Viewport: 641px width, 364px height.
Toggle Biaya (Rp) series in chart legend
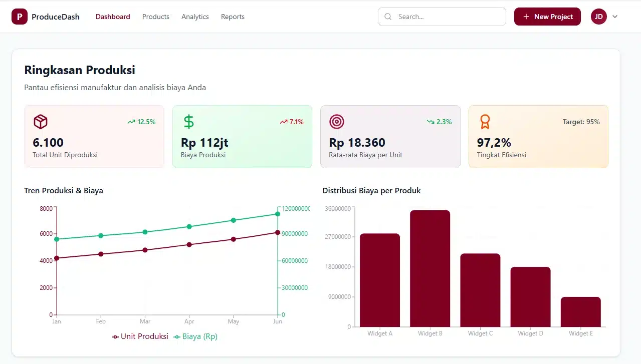(x=195, y=336)
